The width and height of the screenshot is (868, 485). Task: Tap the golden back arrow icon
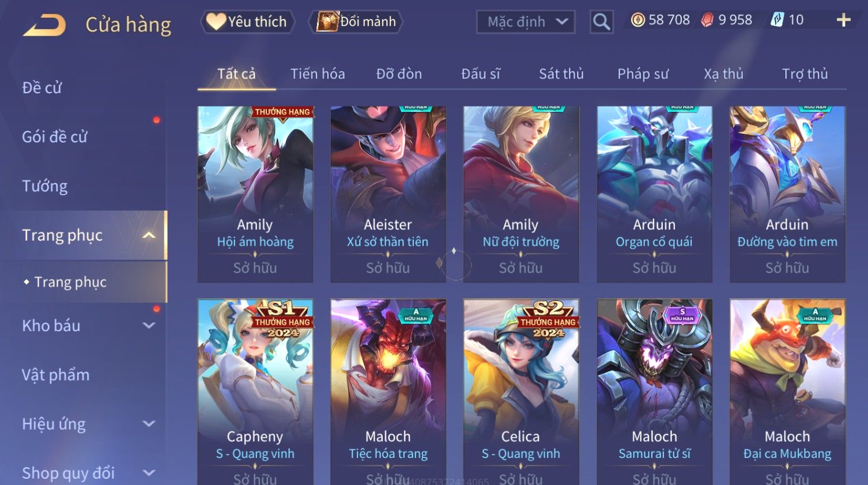(x=44, y=25)
